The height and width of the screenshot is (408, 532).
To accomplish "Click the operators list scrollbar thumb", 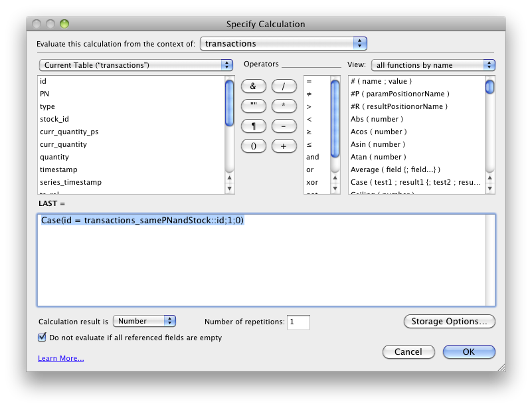I will (x=335, y=118).
